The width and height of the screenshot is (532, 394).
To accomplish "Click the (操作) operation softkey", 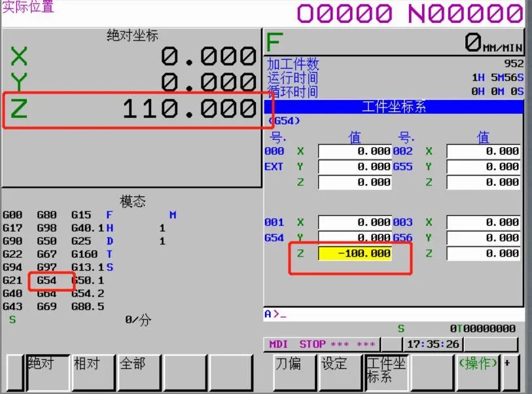I will click(x=478, y=372).
